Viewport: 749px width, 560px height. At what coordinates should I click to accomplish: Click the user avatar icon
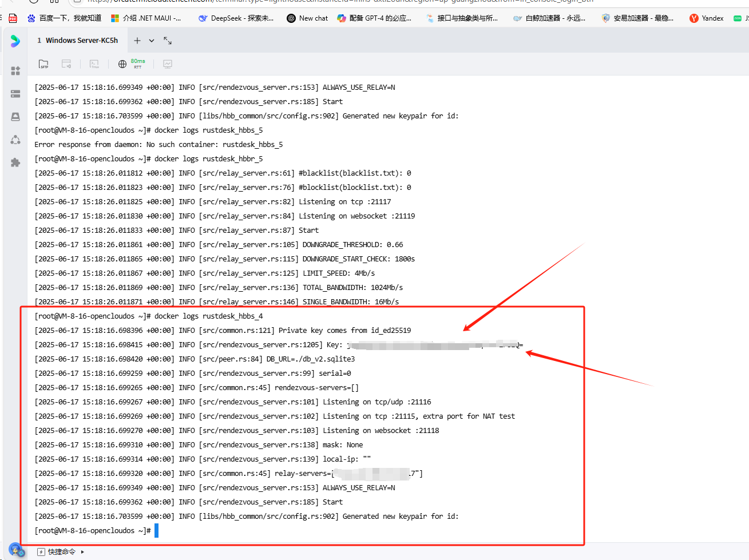17,550
